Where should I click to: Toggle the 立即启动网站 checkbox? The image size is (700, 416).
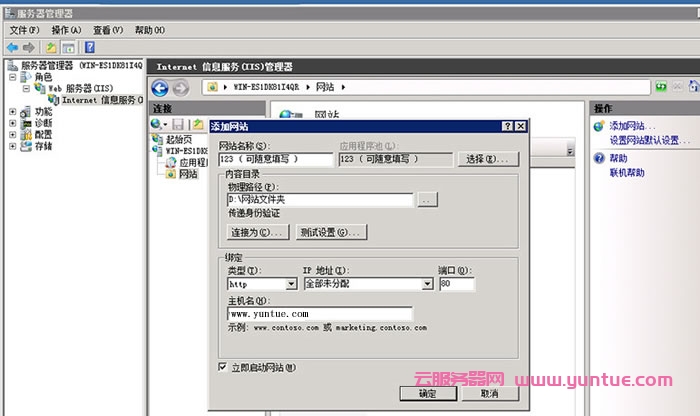(x=222, y=367)
